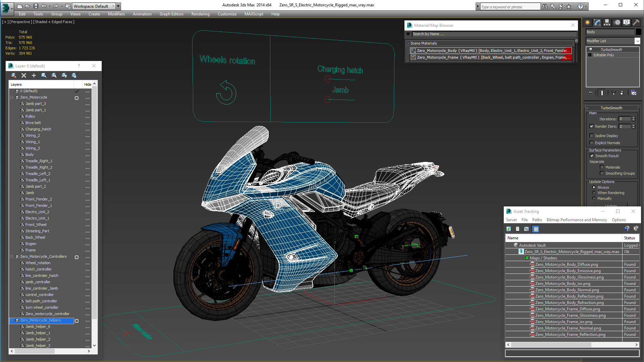644x362 pixels.
Task: Click the Create New Layer icon
Action: pyautogui.click(x=14, y=75)
